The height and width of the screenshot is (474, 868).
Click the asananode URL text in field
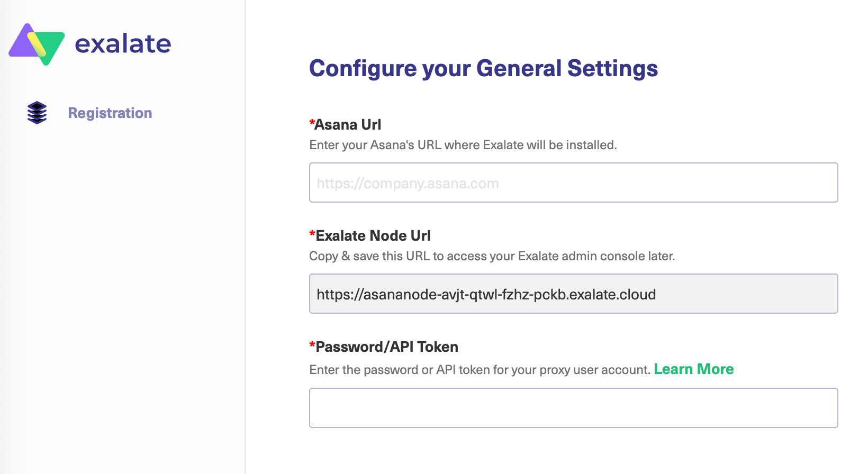pos(486,294)
